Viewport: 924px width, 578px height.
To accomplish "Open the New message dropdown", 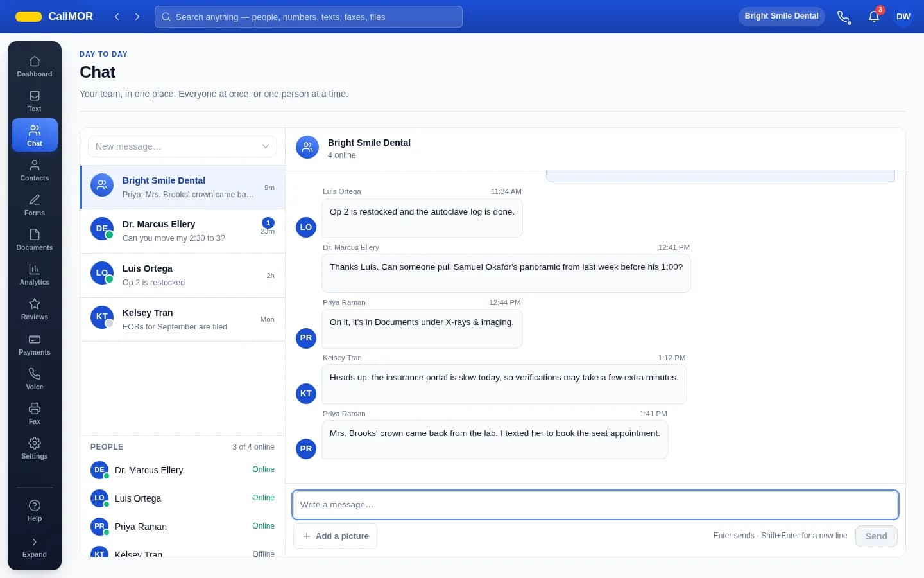I will click(182, 146).
